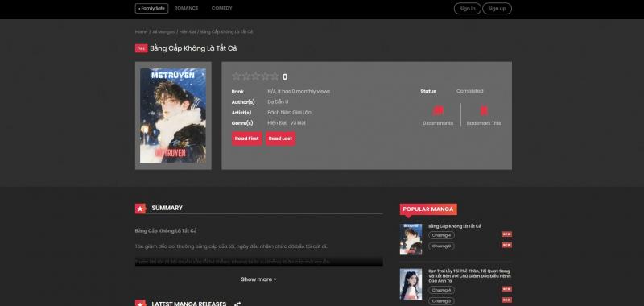Viewport: 644px width, 306px height.
Task: Toggle the Family Safe filter
Action: (151, 8)
